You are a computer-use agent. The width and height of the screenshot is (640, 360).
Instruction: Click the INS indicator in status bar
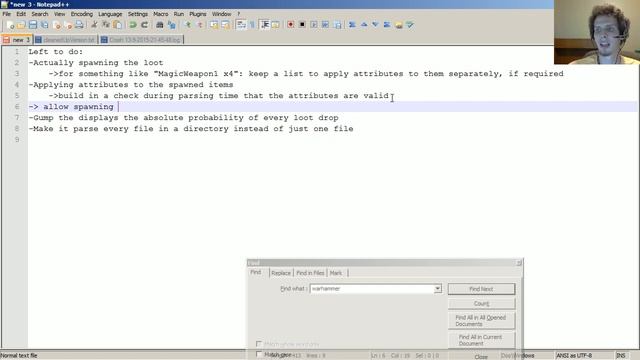(621, 356)
